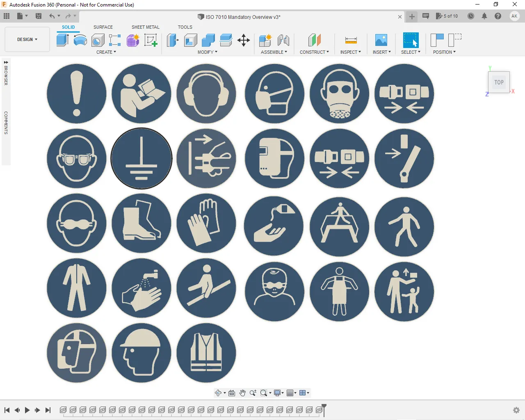This screenshot has width=525, height=420.
Task: Open the Tools ribbon tab
Action: pyautogui.click(x=185, y=27)
